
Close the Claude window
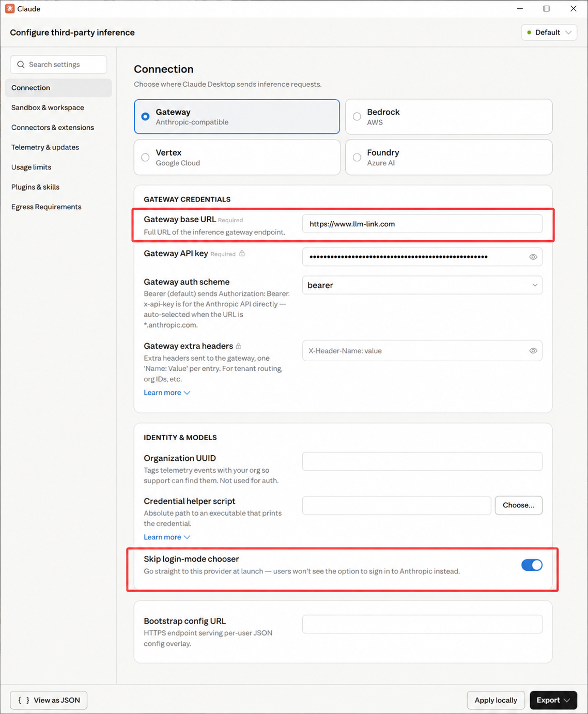(574, 9)
